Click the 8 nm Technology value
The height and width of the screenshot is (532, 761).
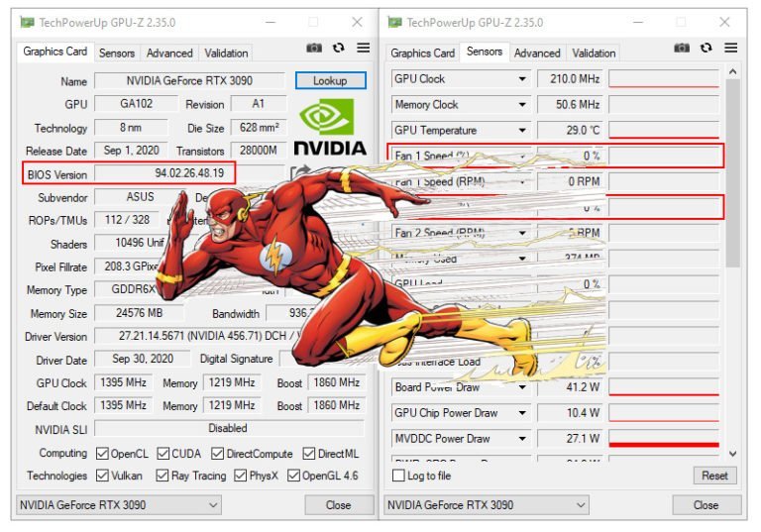tap(131, 127)
